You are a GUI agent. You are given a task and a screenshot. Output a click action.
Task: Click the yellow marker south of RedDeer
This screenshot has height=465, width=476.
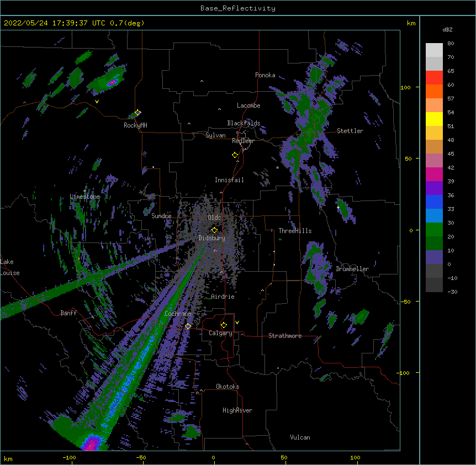[x=235, y=155]
